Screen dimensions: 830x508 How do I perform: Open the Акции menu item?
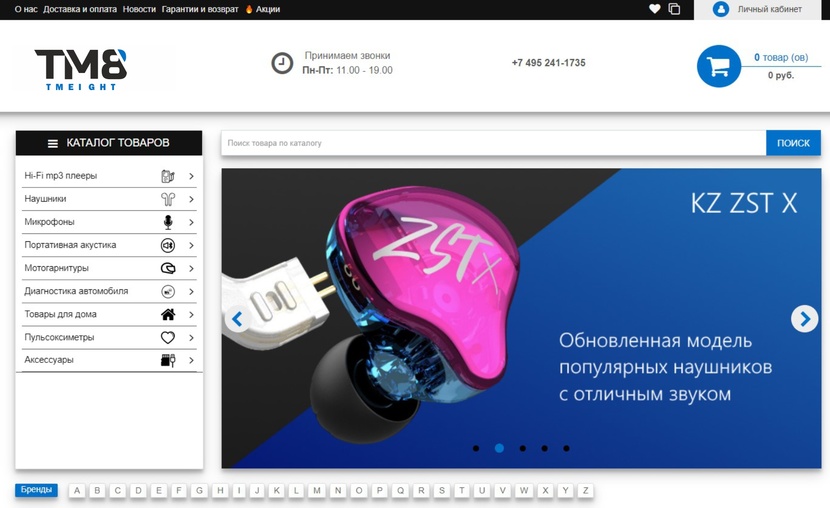pyautogui.click(x=268, y=9)
